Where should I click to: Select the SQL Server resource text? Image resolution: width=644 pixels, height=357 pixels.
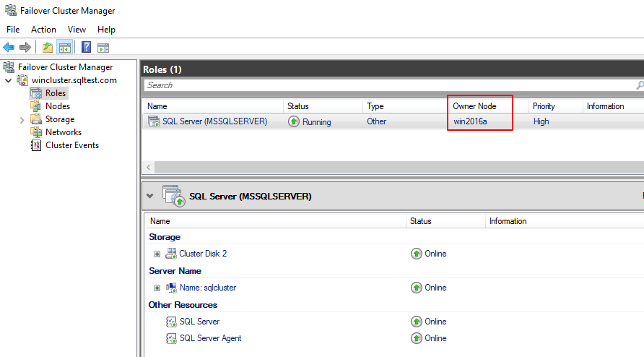pos(199,322)
